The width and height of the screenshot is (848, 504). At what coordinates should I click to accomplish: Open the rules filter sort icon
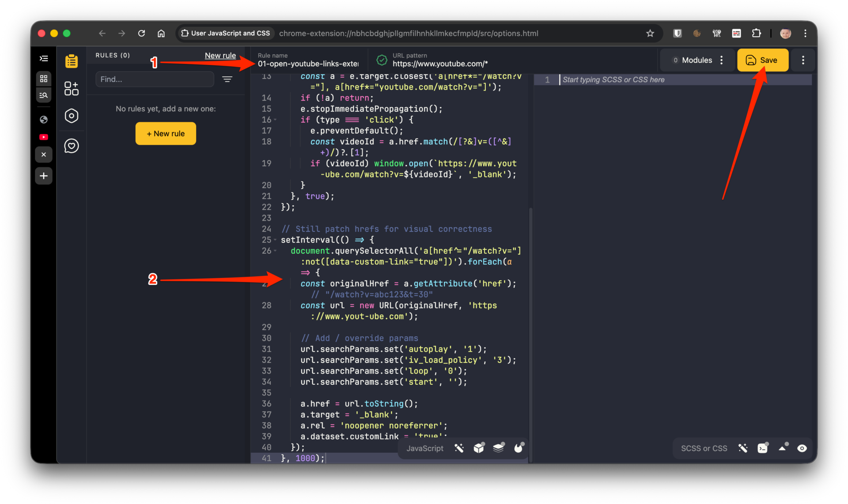click(227, 79)
